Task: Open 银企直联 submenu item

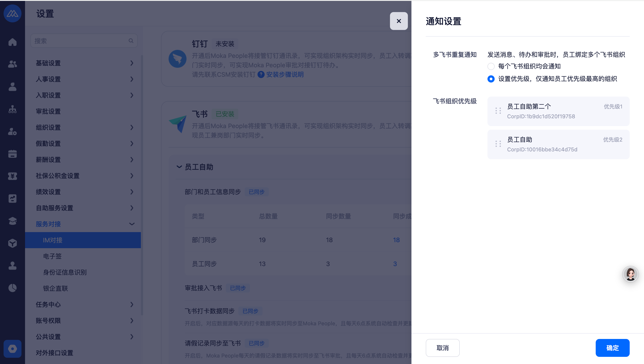Action: point(55,288)
